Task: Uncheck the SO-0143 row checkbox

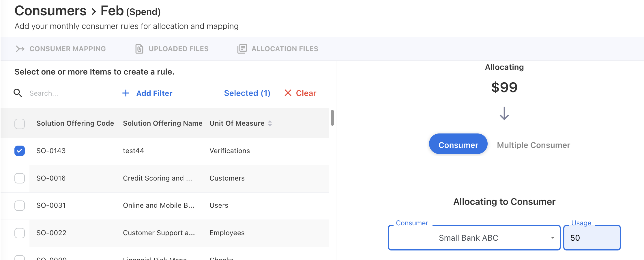Action: click(x=20, y=151)
